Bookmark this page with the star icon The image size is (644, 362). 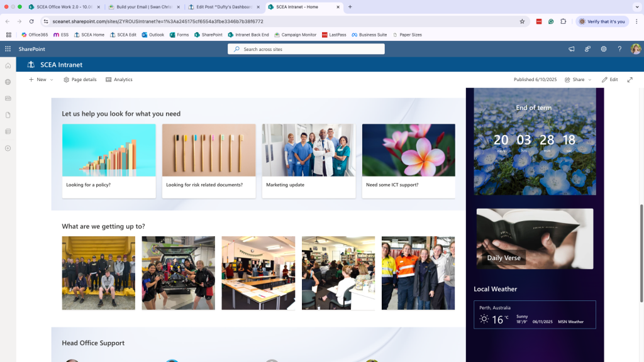pos(522,21)
